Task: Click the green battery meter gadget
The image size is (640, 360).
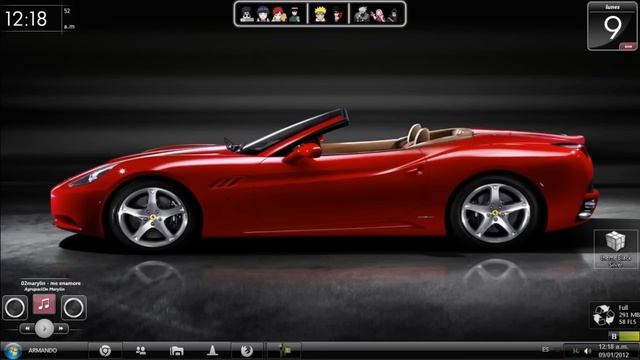Action: [x=628, y=336]
